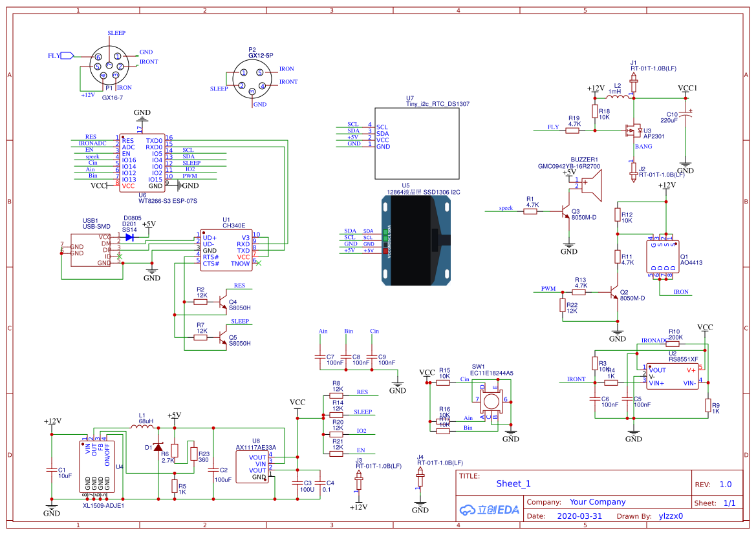Select resistor R15 10K near VCC
This screenshot has width=756, height=535.
point(443,383)
